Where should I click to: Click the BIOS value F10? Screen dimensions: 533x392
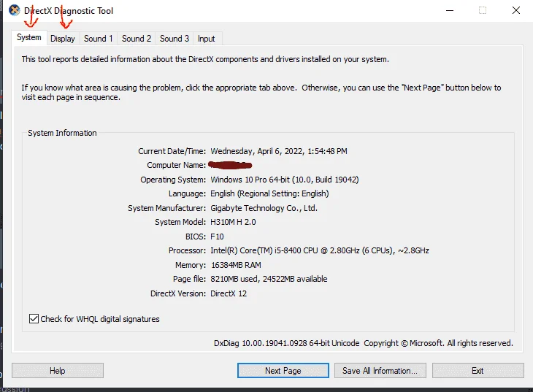tap(217, 237)
